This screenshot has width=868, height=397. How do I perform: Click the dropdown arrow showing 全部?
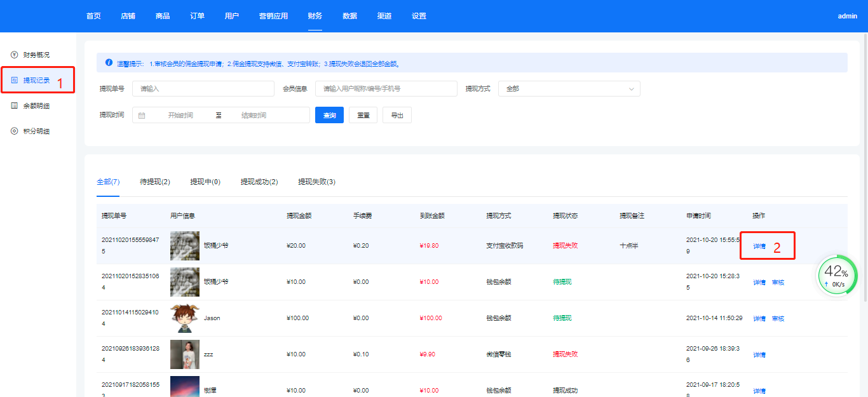coord(631,89)
